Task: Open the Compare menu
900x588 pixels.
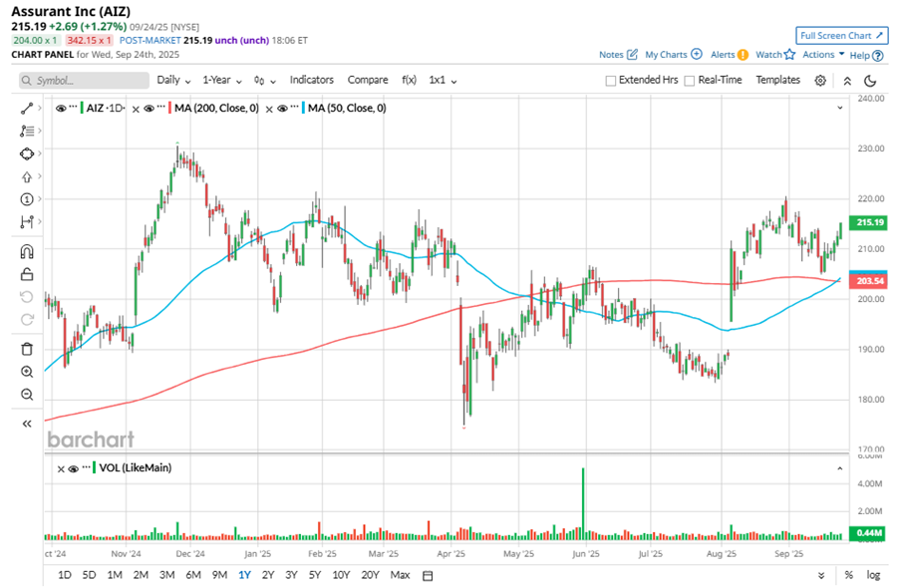Action: pos(368,80)
